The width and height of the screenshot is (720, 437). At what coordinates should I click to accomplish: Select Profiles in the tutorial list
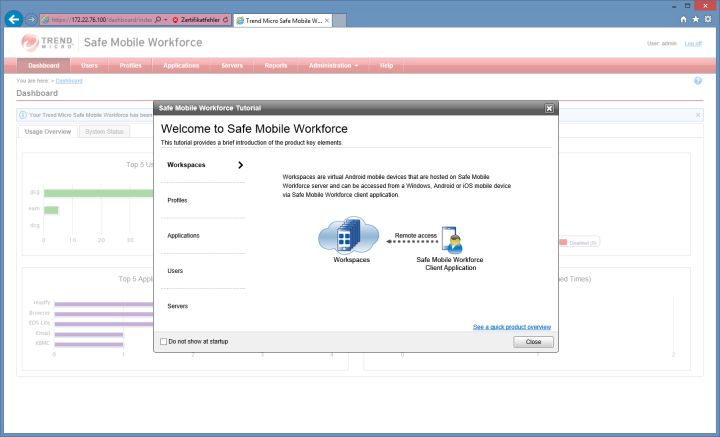(x=178, y=200)
